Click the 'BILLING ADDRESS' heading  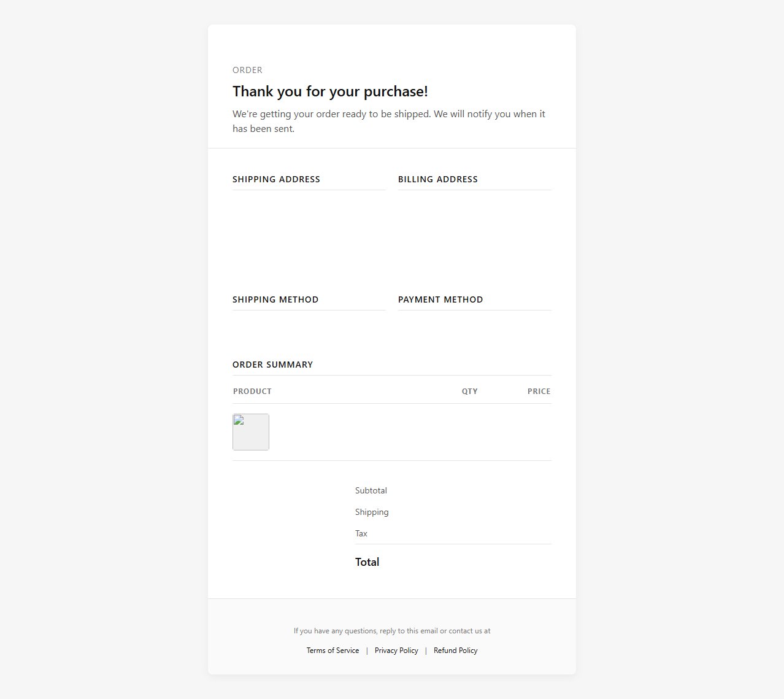pos(438,179)
